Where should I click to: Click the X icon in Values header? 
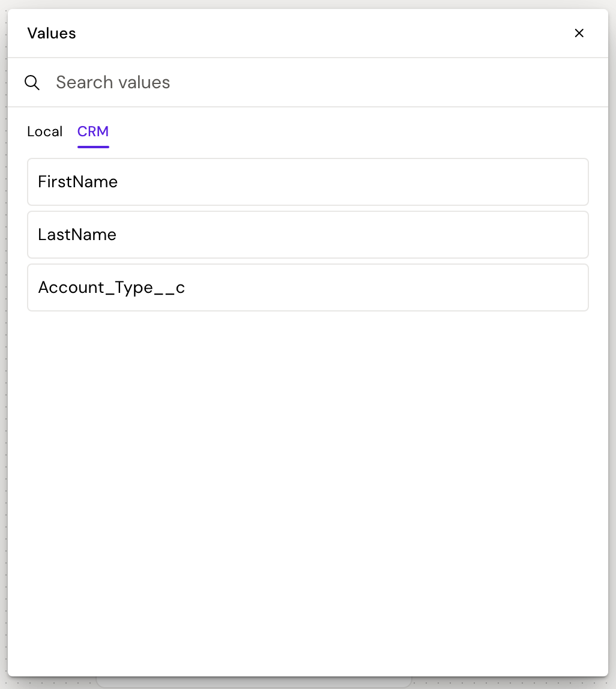point(579,34)
